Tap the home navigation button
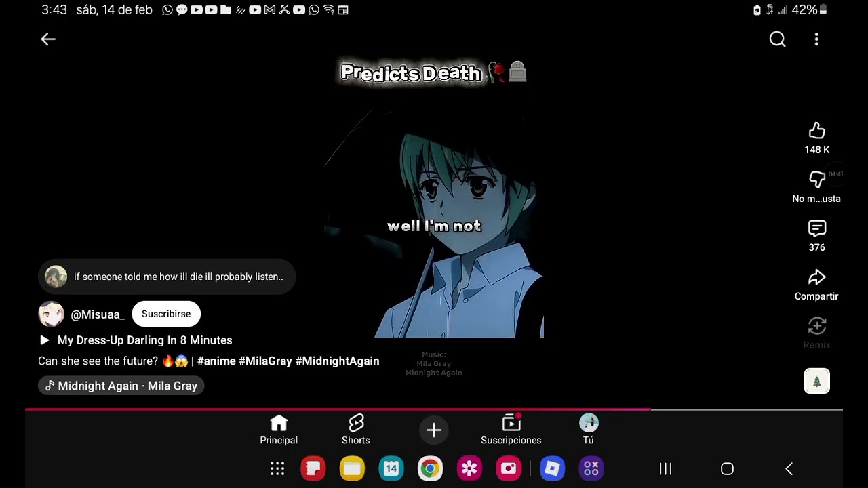Screen dimensions: 868x488 tap(727, 469)
